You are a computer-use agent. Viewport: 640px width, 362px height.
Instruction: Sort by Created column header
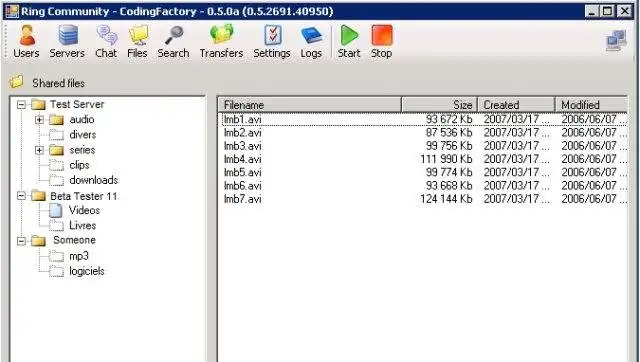(516, 105)
